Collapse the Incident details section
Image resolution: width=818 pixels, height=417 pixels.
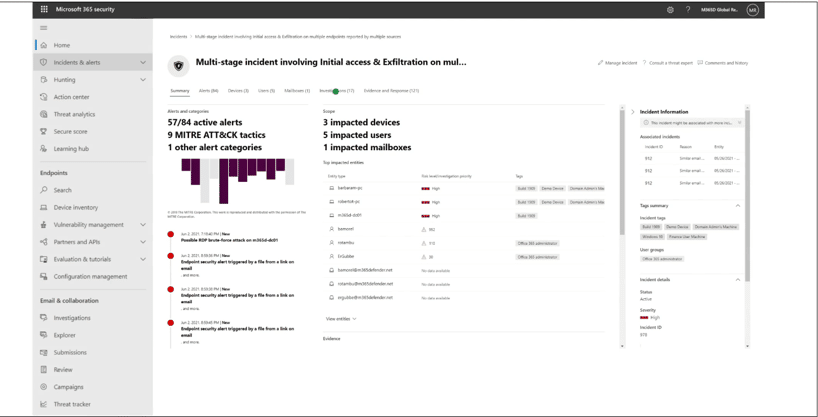[738, 280]
